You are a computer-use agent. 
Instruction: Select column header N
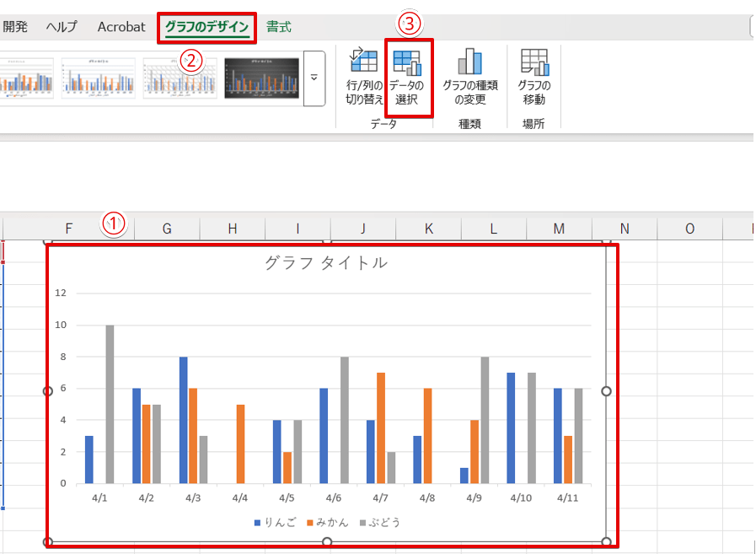tap(625, 229)
